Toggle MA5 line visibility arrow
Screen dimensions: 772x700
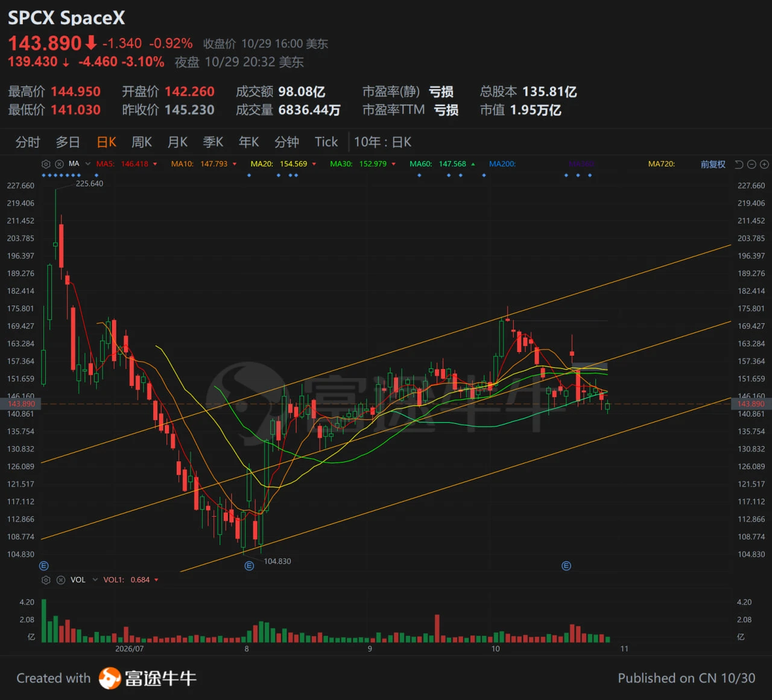click(155, 164)
